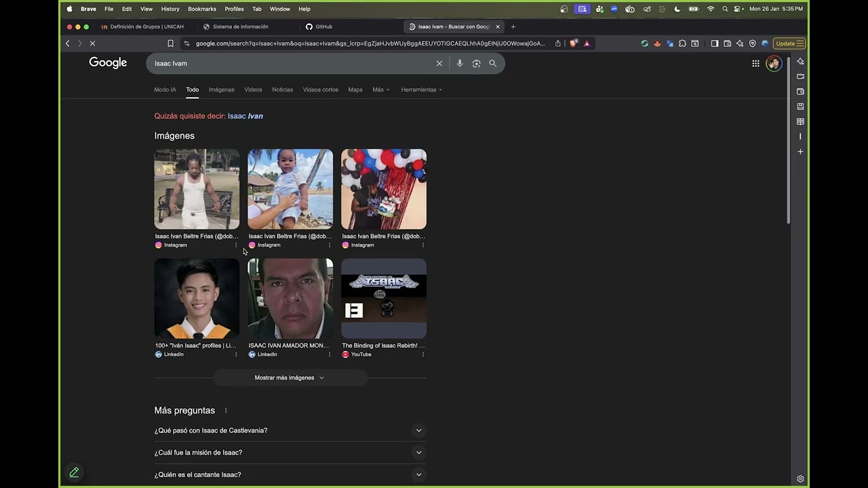Switch to Imágenes results tab
Image resolution: width=868 pixels, height=488 pixels.
(x=221, y=89)
